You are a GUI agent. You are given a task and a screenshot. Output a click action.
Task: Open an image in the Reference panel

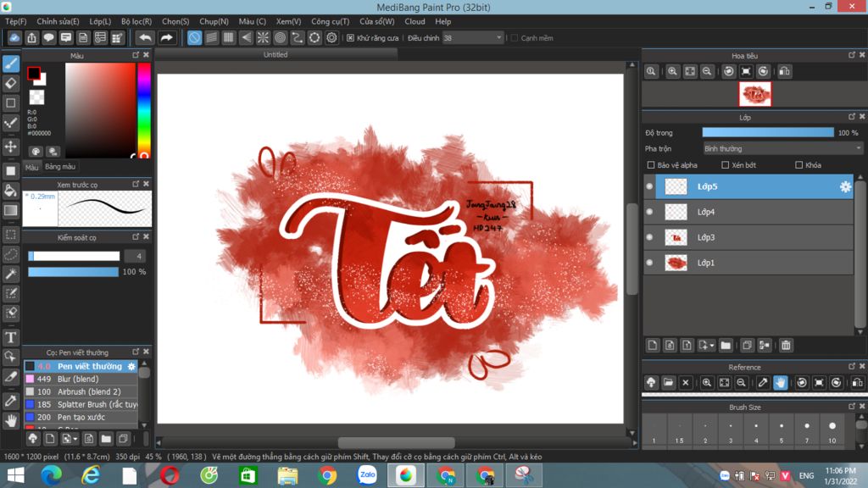(x=668, y=382)
